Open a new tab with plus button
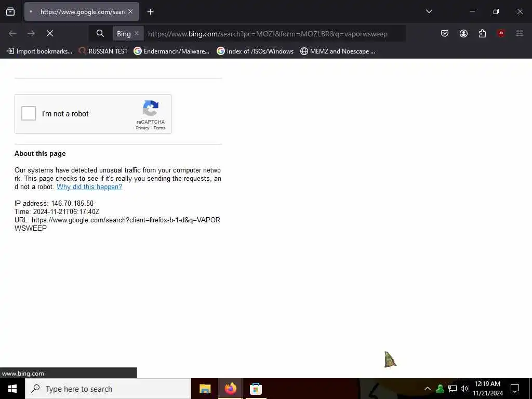 (150, 12)
